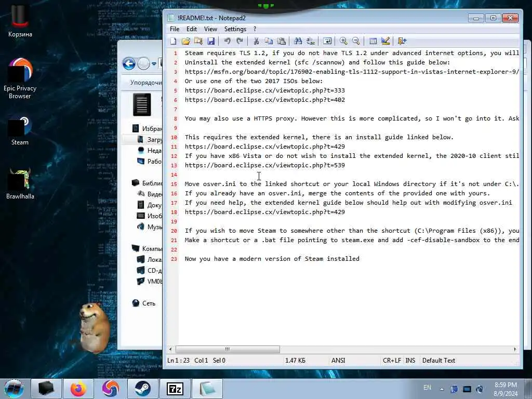The width and height of the screenshot is (532, 399).
Task: Click the Упорядочить button in Explorer
Action: click(x=145, y=83)
